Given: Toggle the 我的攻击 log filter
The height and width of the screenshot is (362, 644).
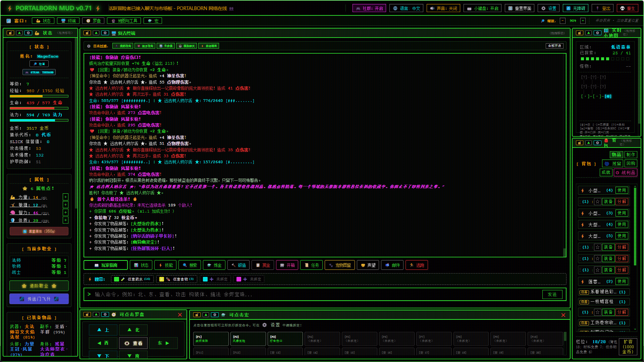Looking at the screenshot, I should [x=123, y=46].
